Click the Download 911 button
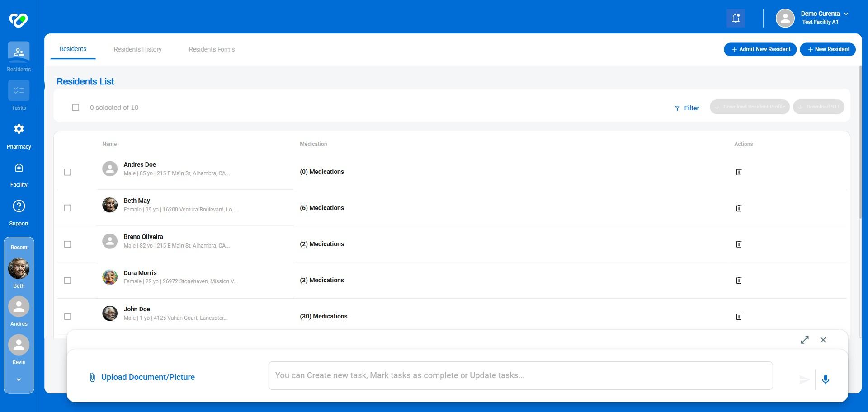 819,107
